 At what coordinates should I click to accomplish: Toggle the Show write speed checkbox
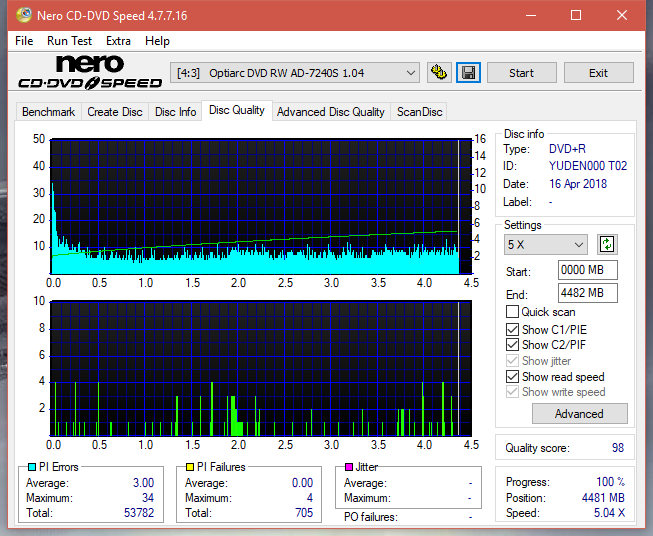click(x=512, y=392)
